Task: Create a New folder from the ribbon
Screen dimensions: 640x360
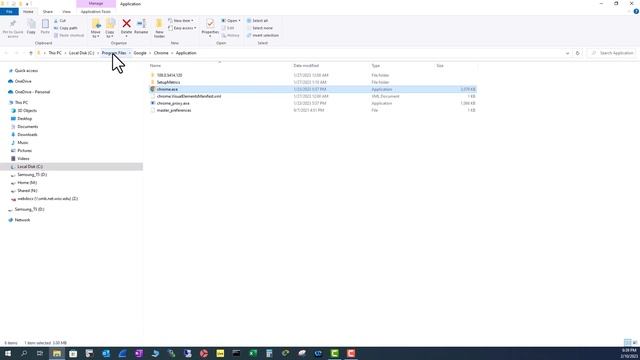Action: click(159, 29)
